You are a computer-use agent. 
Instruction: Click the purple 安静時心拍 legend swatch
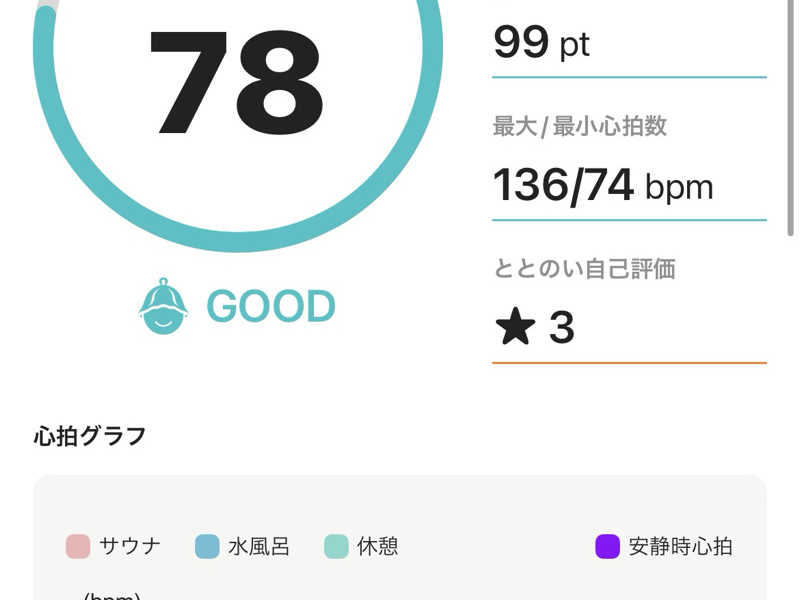point(607,547)
